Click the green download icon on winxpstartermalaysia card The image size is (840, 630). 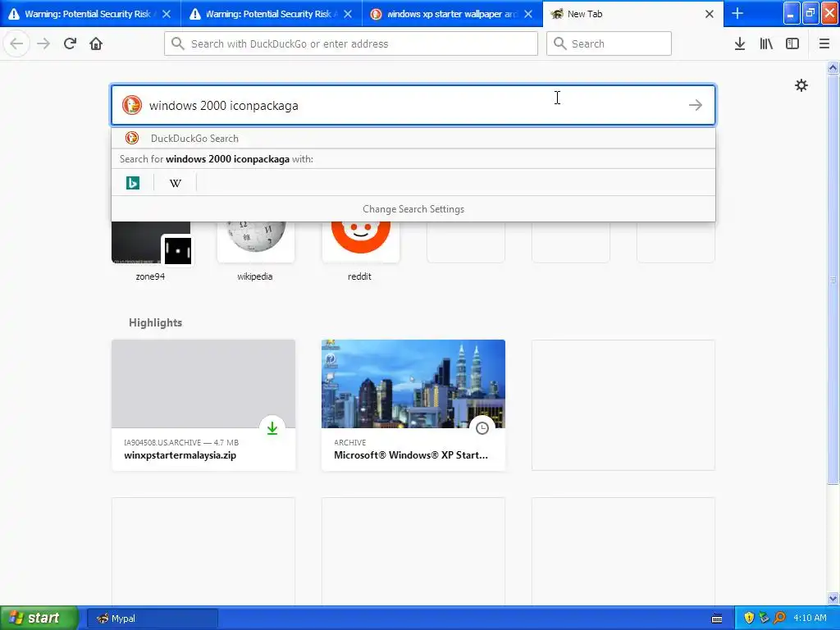point(272,428)
